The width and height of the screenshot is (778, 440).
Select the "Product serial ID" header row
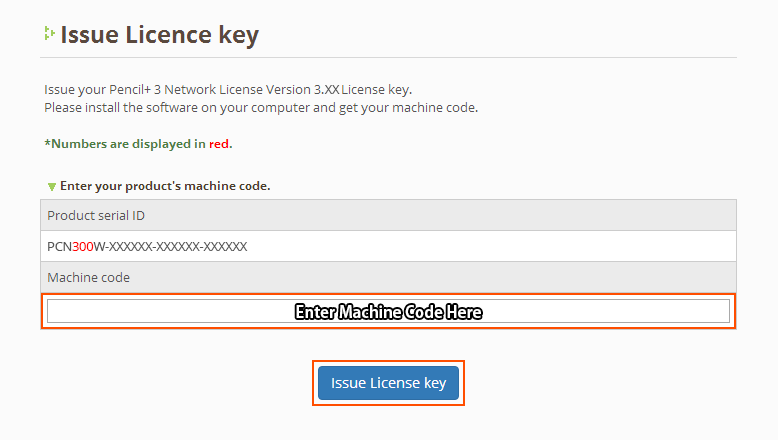(388, 215)
